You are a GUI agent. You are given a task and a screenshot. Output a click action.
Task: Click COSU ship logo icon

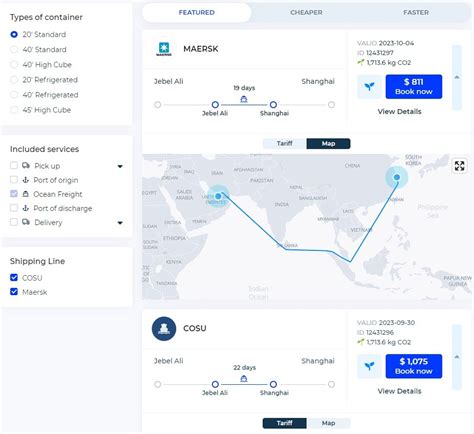164,329
